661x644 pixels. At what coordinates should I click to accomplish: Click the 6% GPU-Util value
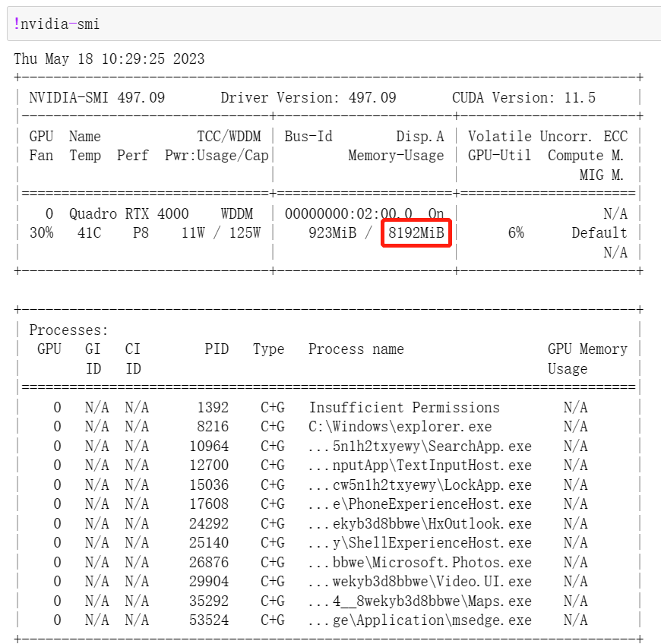(x=516, y=233)
